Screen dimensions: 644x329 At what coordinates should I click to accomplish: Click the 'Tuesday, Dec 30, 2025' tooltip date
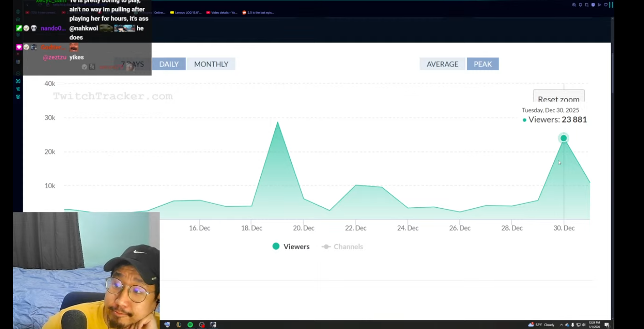click(551, 110)
